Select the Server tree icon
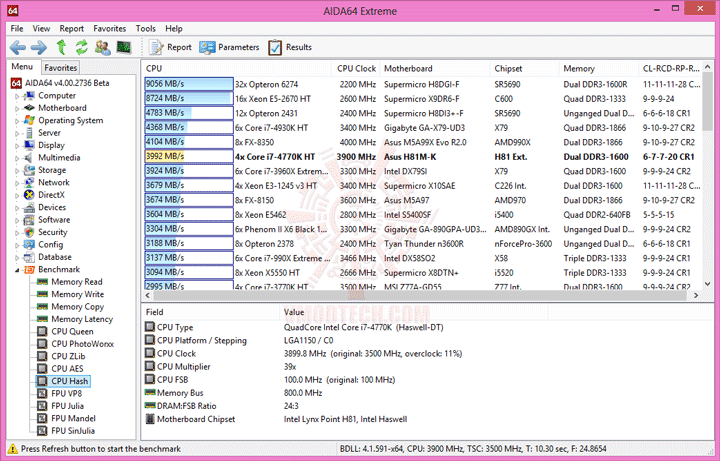 [x=29, y=133]
